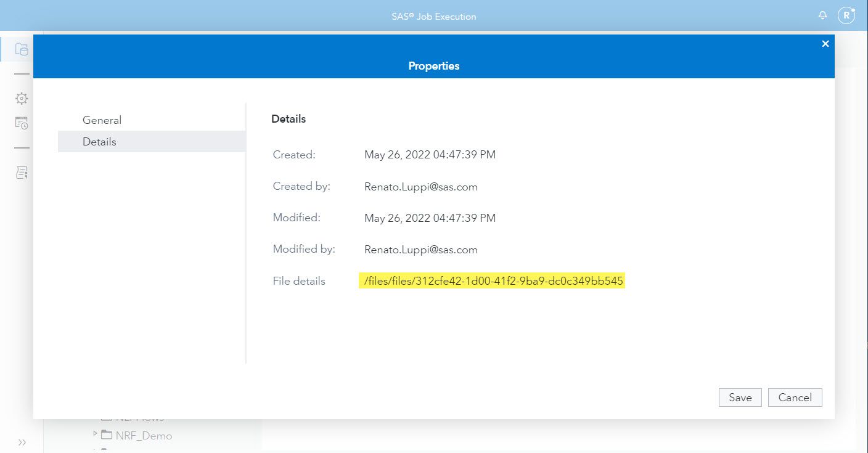Close the Properties dialog with the X
The height and width of the screenshot is (453, 868).
click(x=825, y=43)
